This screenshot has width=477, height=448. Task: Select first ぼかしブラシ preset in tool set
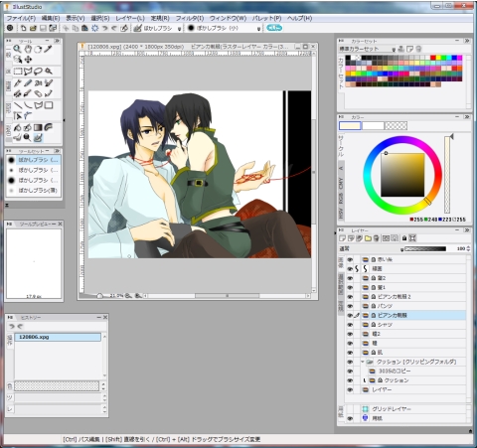[x=34, y=160]
